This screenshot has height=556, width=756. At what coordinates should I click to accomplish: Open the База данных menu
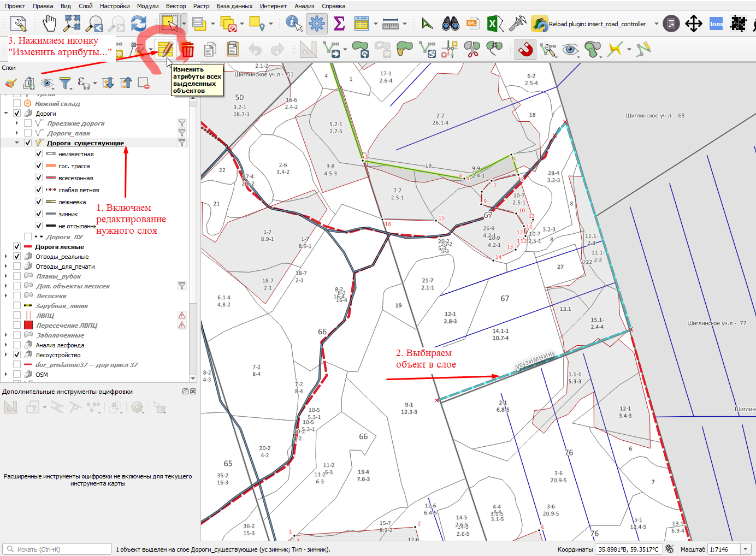234,6
